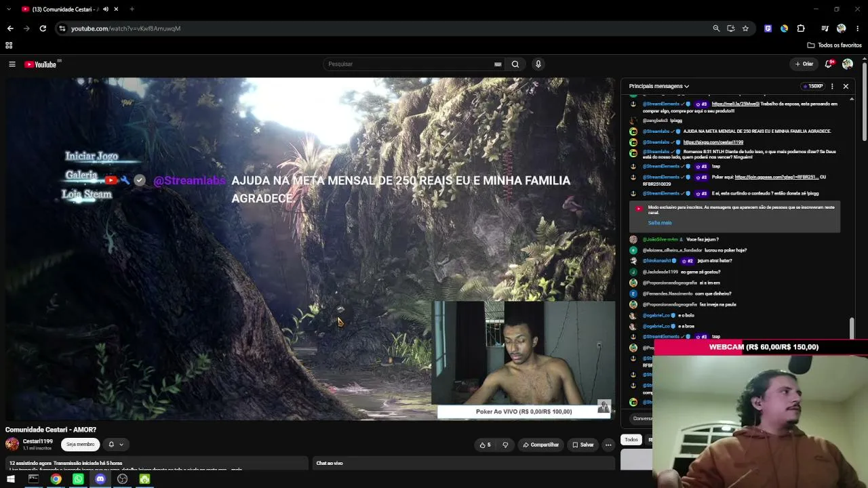The image size is (868, 488).
Task: Click the @JoãoSilva-m4m username in chat
Action: pyautogui.click(x=660, y=240)
